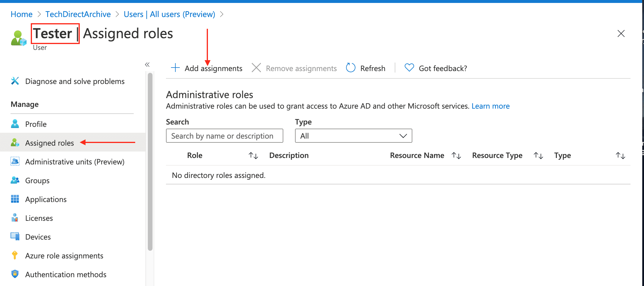The image size is (644, 286).
Task: Open Administrative units (Preview) menu item
Action: coord(75,162)
